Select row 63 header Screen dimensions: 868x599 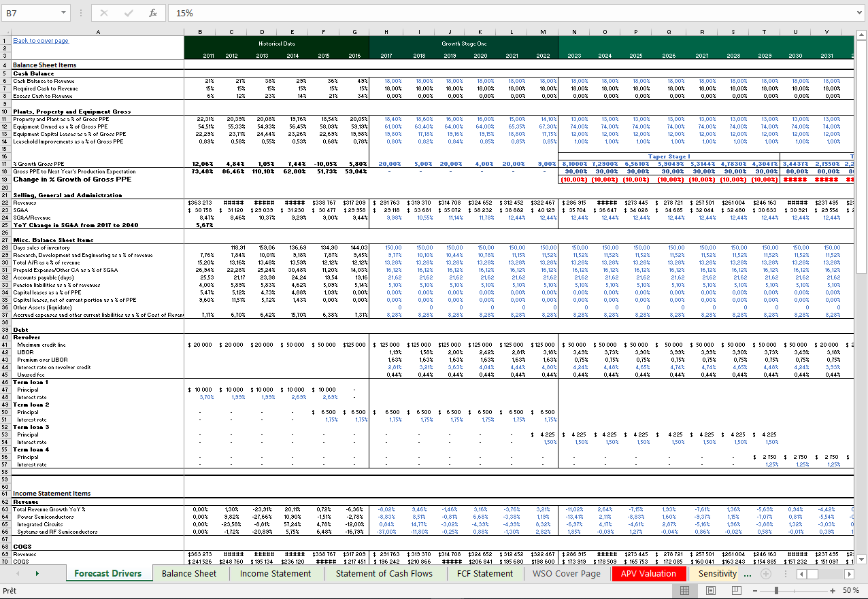[x=5, y=509]
